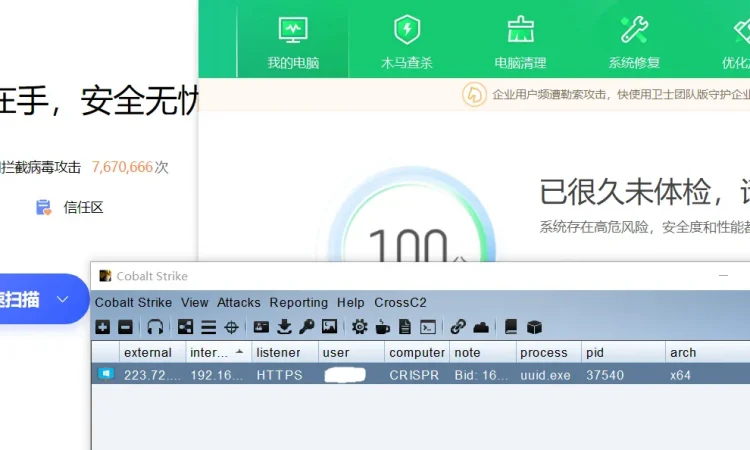Open About via the cube icon
750x450 pixels.
point(534,328)
